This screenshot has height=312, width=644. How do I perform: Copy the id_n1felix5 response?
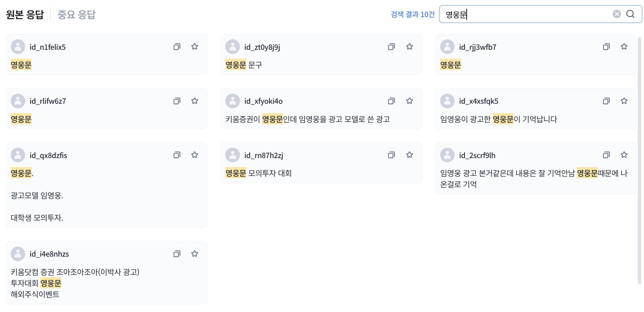[x=177, y=47]
